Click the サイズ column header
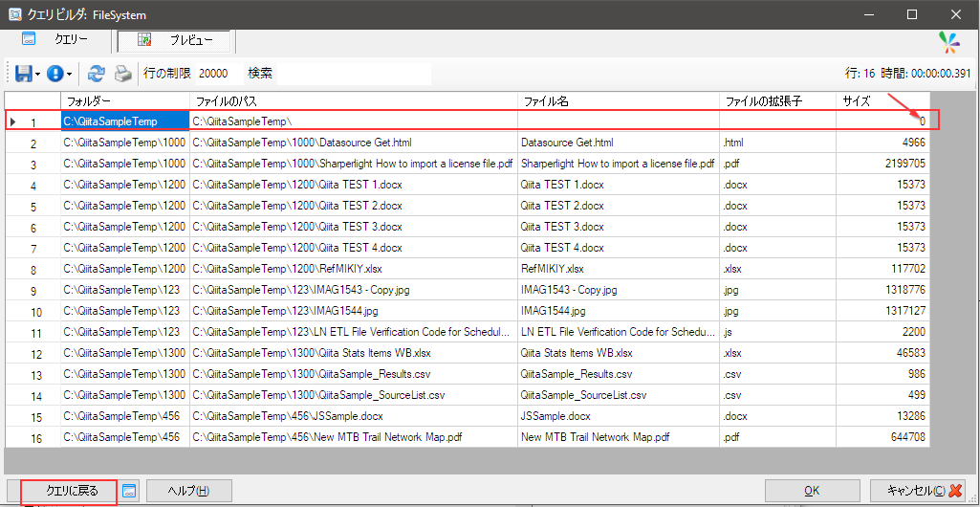Viewport: 980px width, 507px height. pos(882,101)
